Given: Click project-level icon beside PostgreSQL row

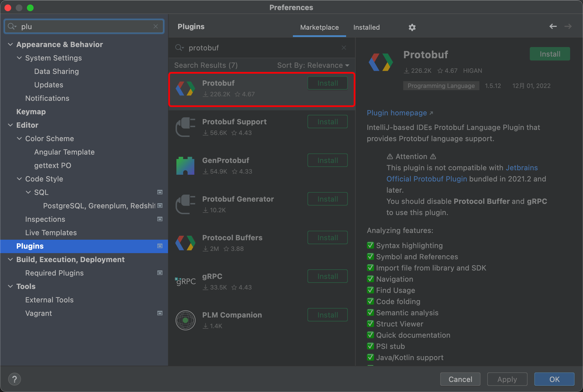Looking at the screenshot, I should (x=160, y=206).
